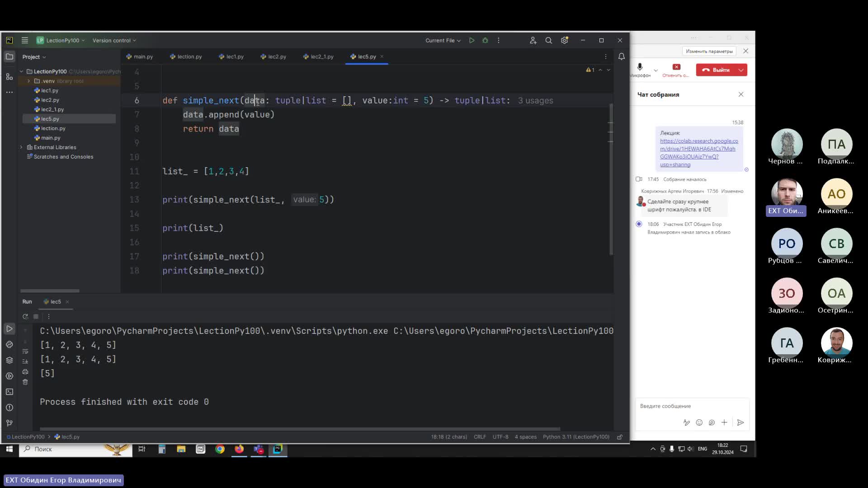The image size is (868, 488).
Task: Open Project view selector dropdown
Action: [x=34, y=57]
